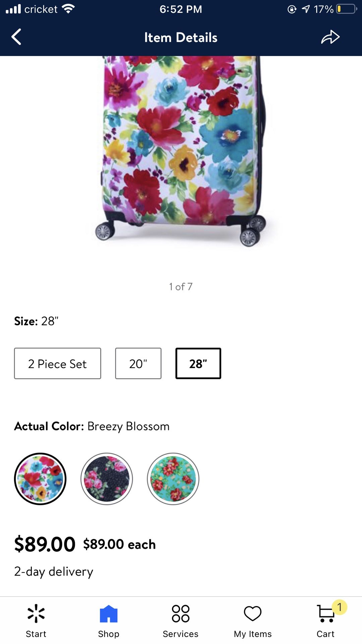Tap the floral suitcase product image
Viewport: 362px width, 644px height.
181,151
